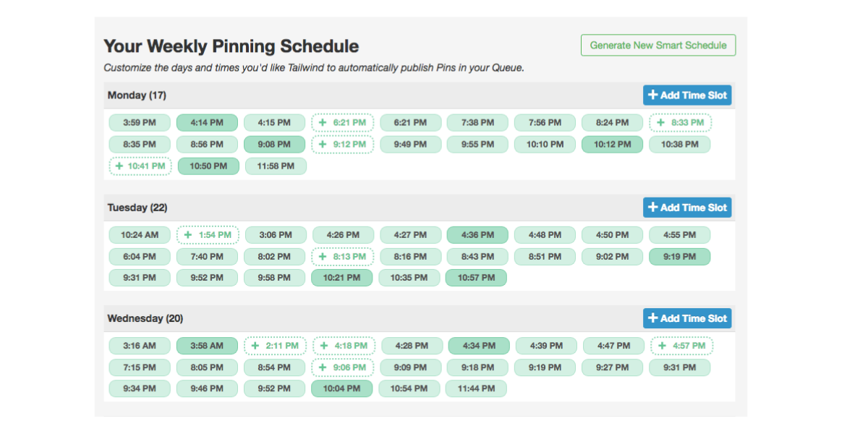The image size is (868, 434).
Task: Select Wednesday's 3:58 AM time slot
Action: (207, 346)
